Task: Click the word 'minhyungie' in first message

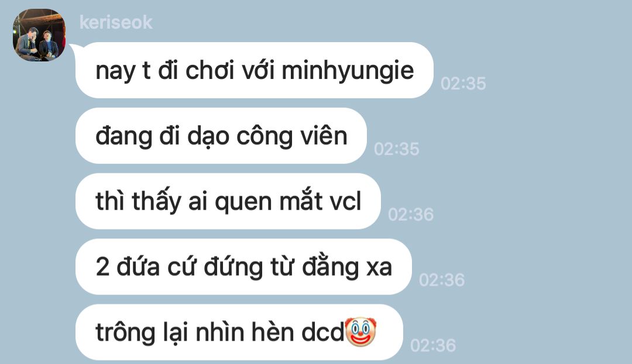Action: click(x=348, y=71)
